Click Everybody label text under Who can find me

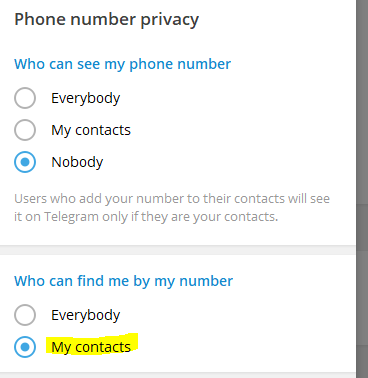point(85,315)
